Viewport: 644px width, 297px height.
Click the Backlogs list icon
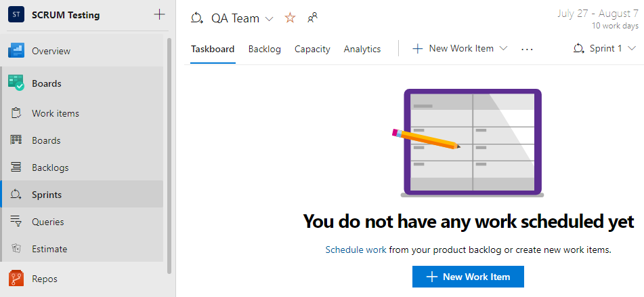(x=16, y=167)
